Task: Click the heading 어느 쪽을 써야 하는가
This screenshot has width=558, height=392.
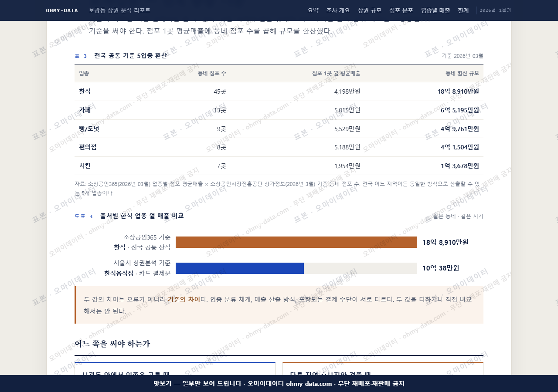Action: coord(112,344)
